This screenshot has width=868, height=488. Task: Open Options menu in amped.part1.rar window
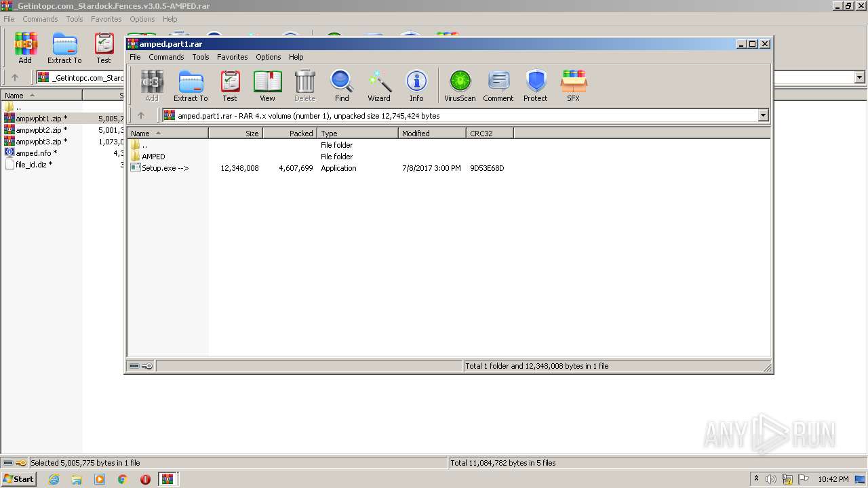click(268, 57)
